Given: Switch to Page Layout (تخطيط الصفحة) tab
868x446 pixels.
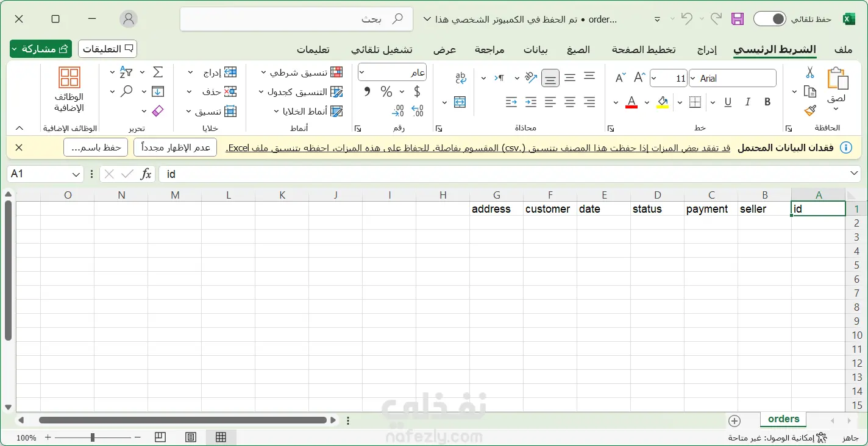Looking at the screenshot, I should (644, 49).
